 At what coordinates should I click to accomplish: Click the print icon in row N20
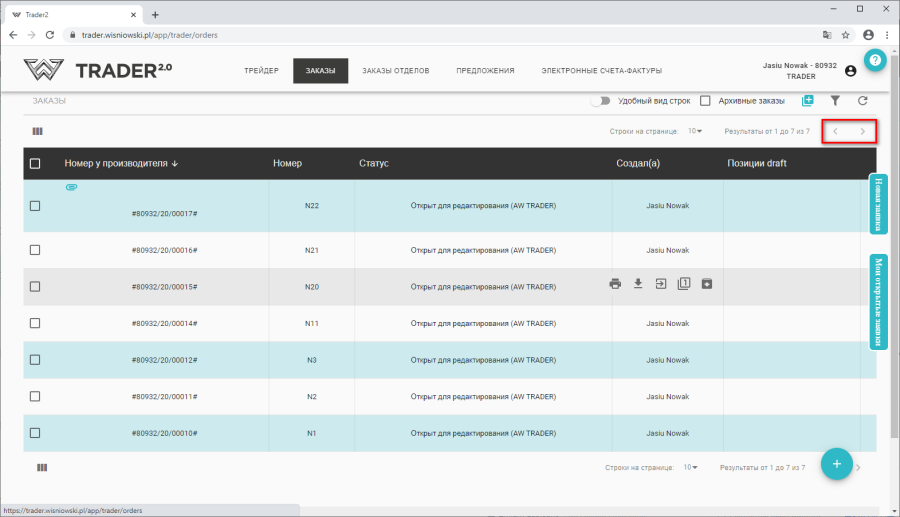pos(615,283)
